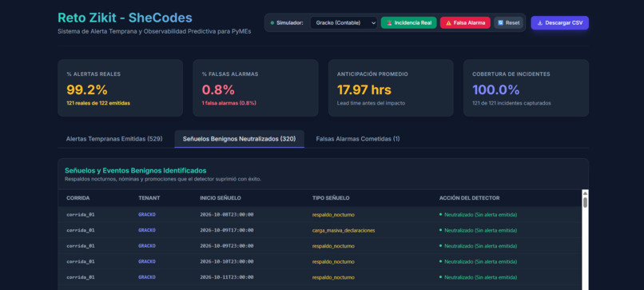Click the TIPO SEÑUELO column header
Image resolution: width=644 pixels, height=290 pixels.
(x=331, y=198)
